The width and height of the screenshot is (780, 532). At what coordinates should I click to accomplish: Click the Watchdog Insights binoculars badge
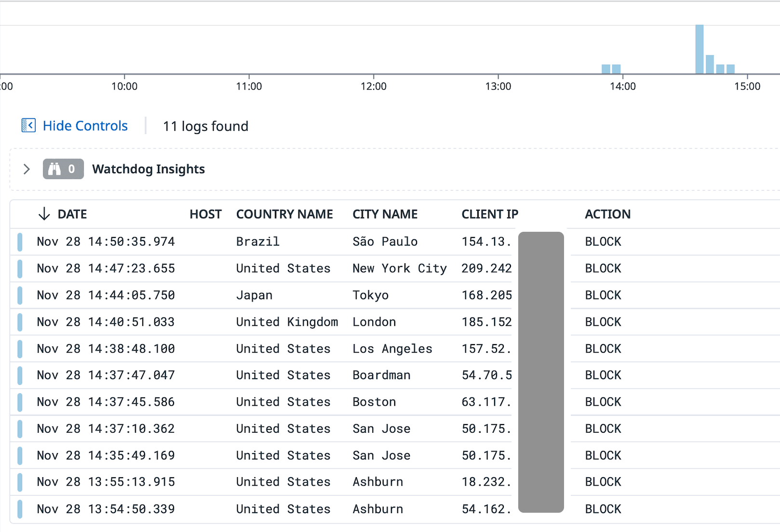(63, 169)
